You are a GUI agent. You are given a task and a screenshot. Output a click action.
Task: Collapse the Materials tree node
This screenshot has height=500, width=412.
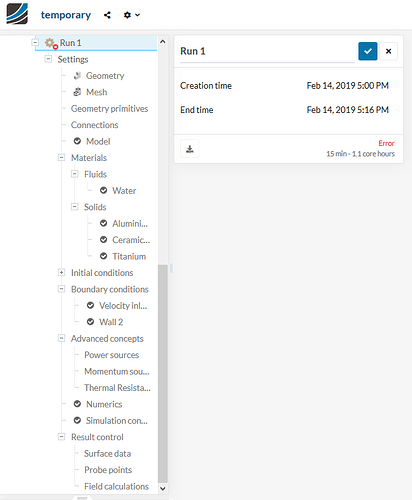(x=61, y=157)
